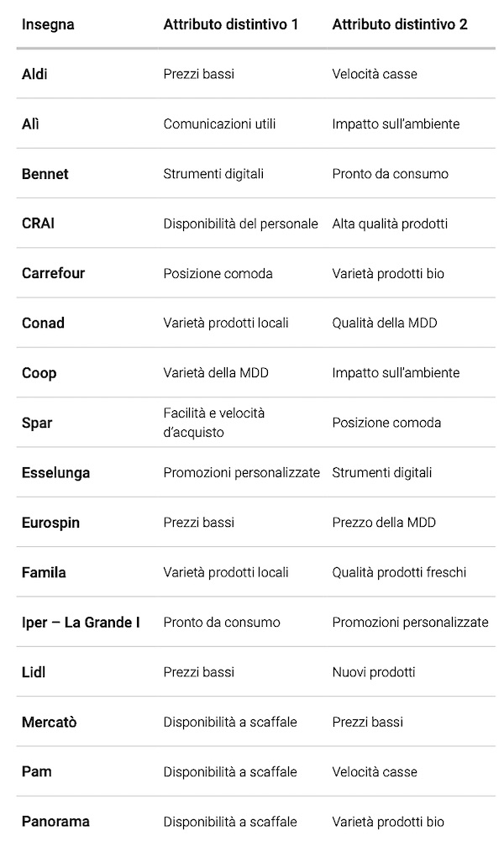Select the Aldi row name
The width and height of the screenshot is (504, 847).
click(x=34, y=74)
